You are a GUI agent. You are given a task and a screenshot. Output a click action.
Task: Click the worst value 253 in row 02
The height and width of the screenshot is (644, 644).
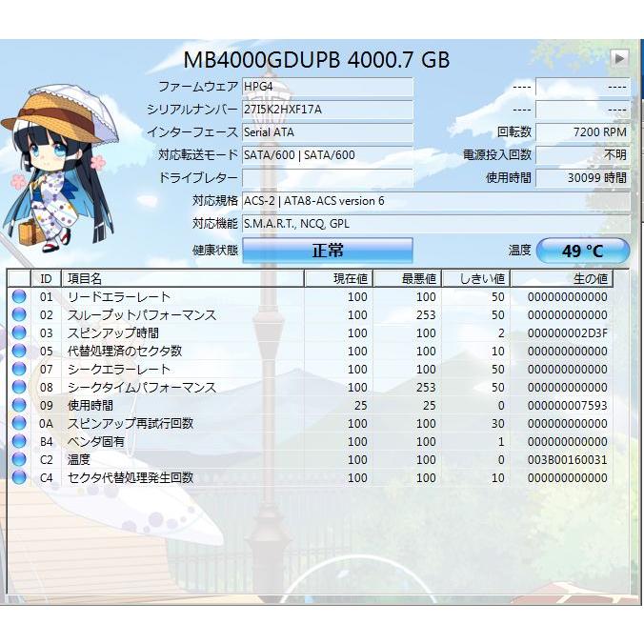pos(426,315)
